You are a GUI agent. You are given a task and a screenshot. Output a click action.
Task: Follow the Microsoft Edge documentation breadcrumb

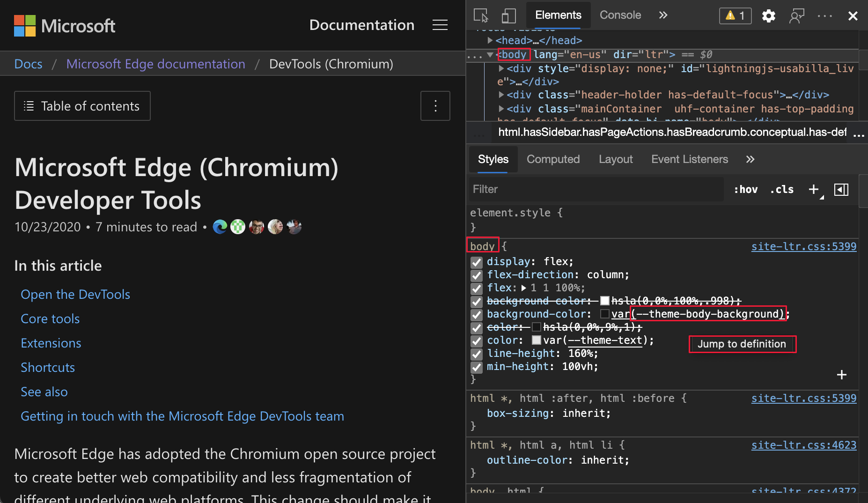155,64
